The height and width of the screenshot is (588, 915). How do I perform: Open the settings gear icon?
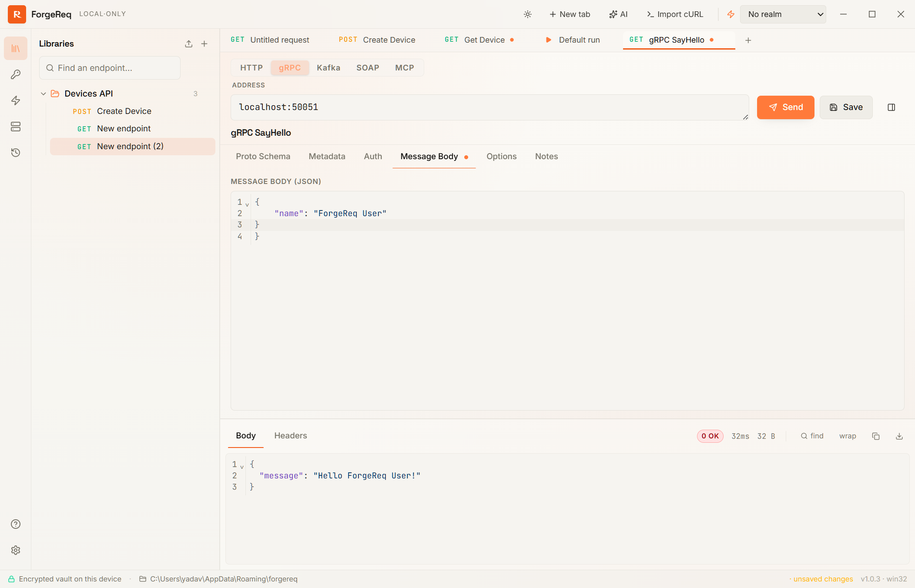coord(16,550)
